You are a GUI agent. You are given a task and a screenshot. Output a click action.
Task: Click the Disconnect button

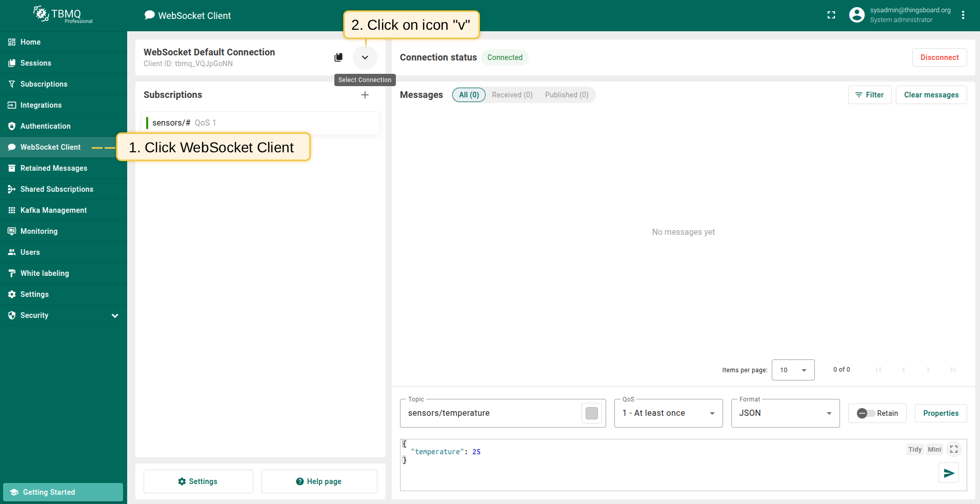coord(939,57)
